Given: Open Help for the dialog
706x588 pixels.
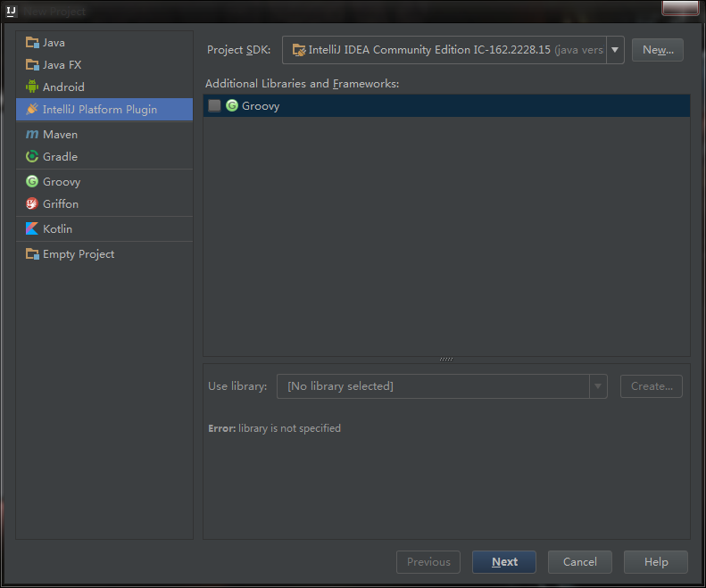Looking at the screenshot, I should tap(656, 562).
